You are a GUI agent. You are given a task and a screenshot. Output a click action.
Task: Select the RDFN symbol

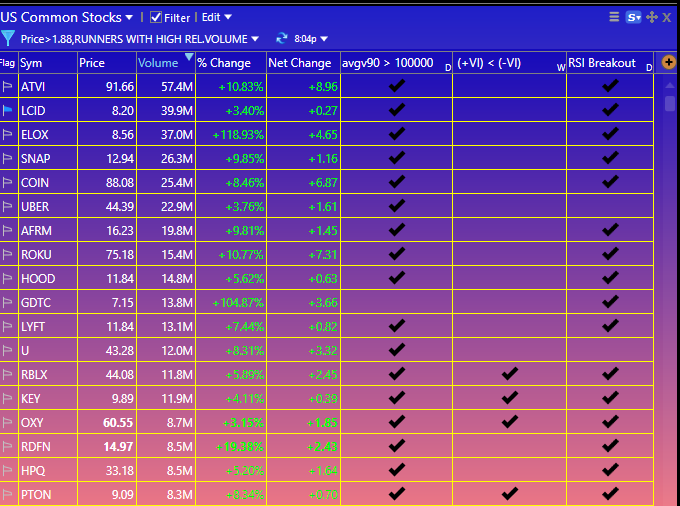pos(36,447)
